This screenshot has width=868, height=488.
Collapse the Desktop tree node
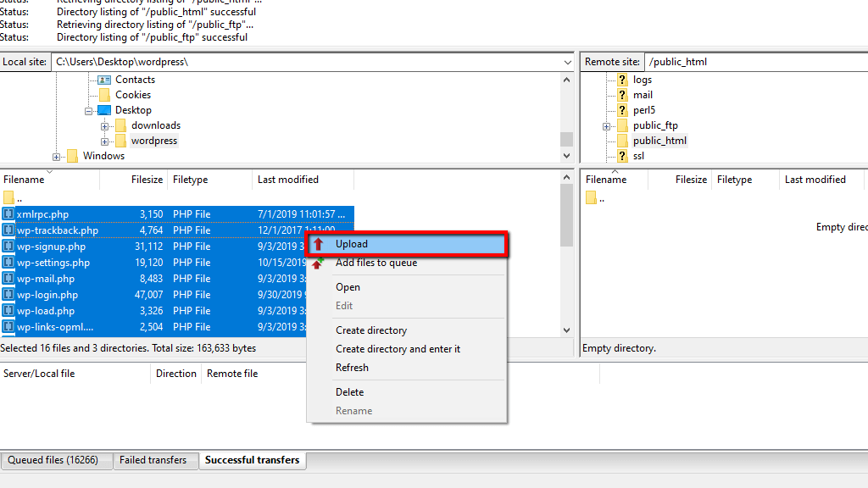[x=88, y=111]
